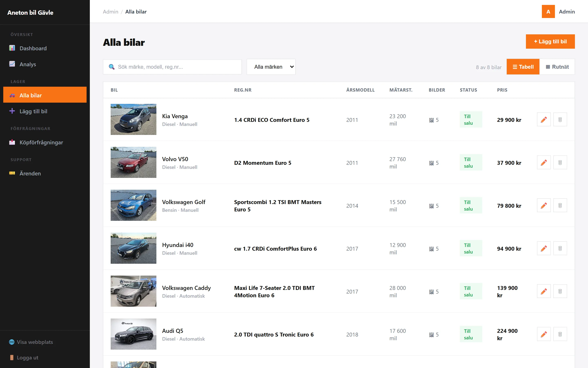Click trash icon for Volkswagen Golf

[560, 205]
